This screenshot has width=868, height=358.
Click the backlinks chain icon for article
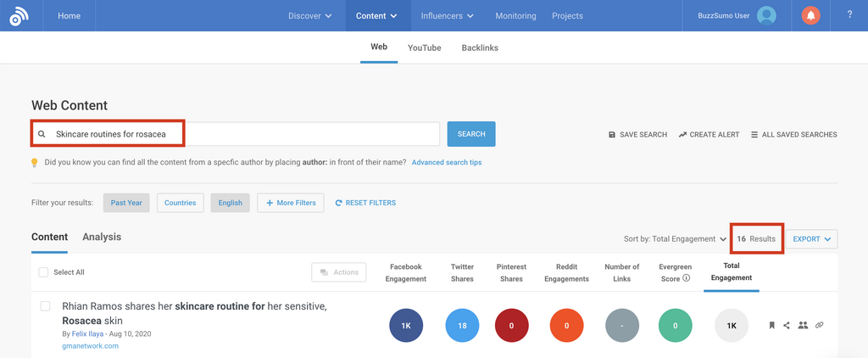pyautogui.click(x=819, y=325)
